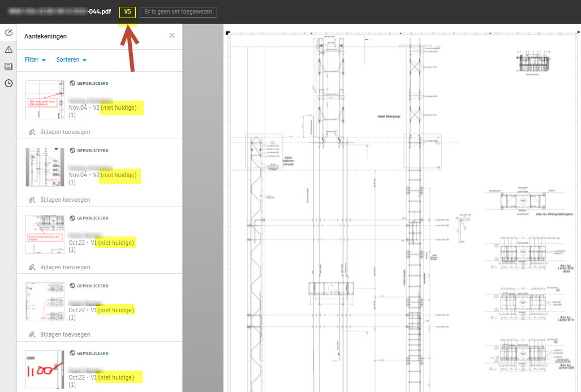Click the globe icon on third markup
581x392 pixels.
point(72,218)
